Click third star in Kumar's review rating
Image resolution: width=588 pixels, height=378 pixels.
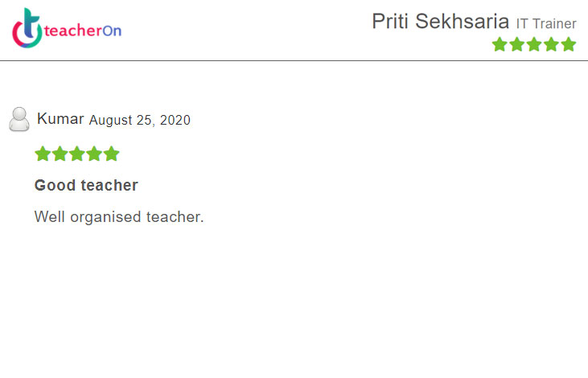tap(77, 154)
